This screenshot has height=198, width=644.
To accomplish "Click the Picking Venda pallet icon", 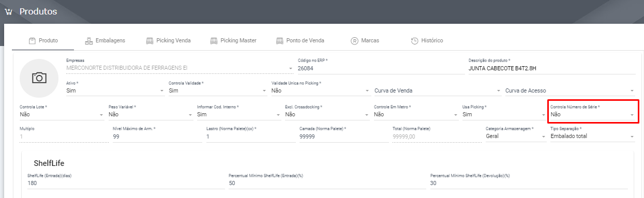I will [x=150, y=40].
